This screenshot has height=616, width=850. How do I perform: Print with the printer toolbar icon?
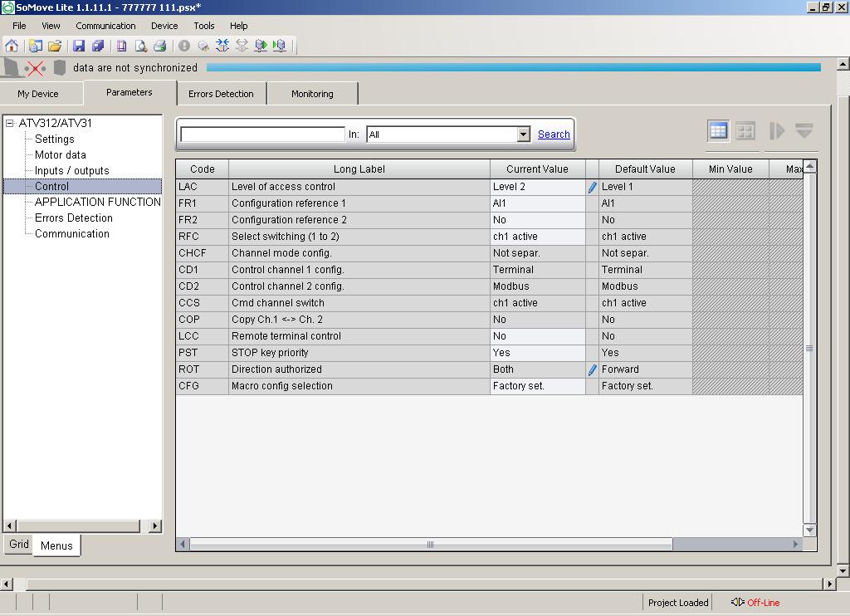[x=160, y=46]
